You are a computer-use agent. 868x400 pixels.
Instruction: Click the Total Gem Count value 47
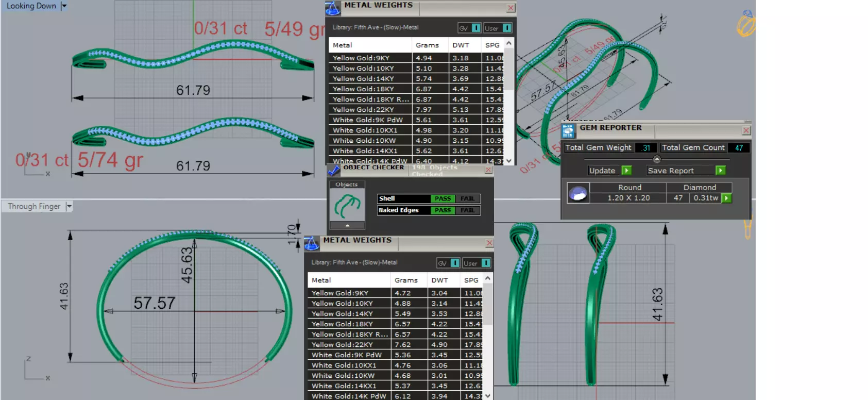tap(739, 148)
